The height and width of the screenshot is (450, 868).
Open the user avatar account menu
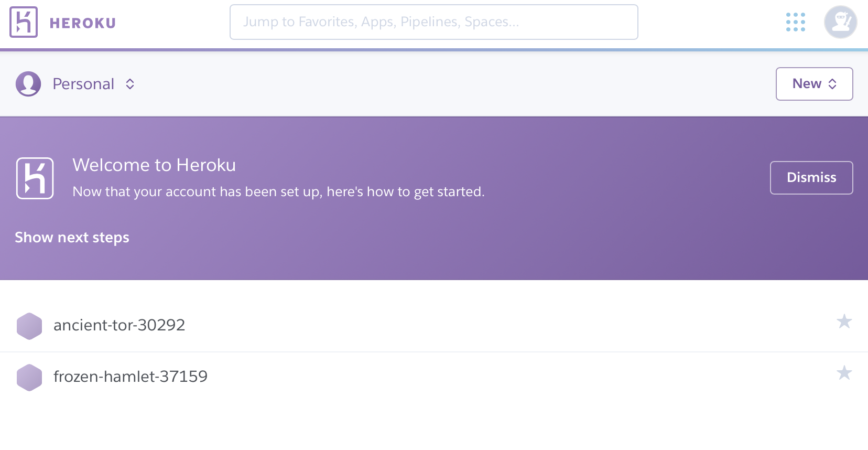tap(840, 22)
